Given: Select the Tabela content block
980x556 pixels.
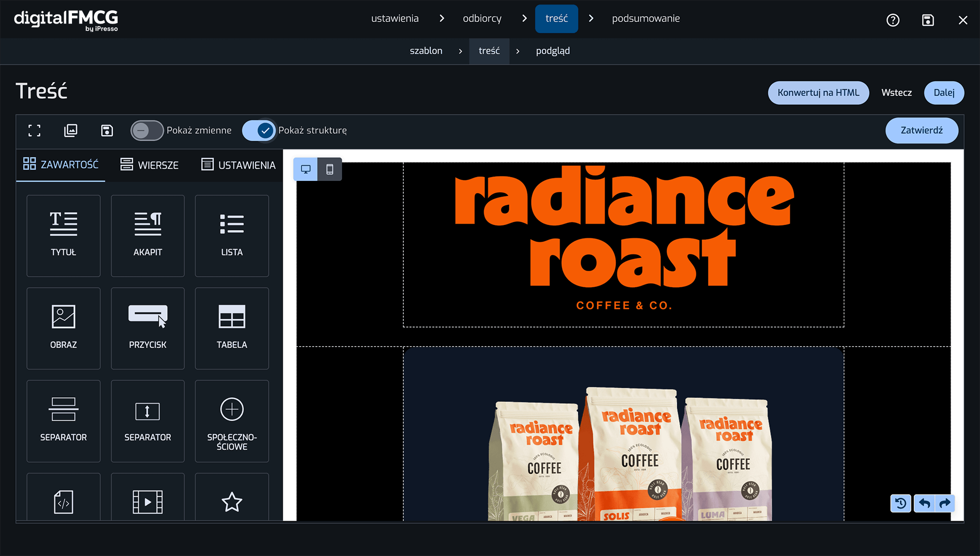Looking at the screenshot, I should coord(232,328).
